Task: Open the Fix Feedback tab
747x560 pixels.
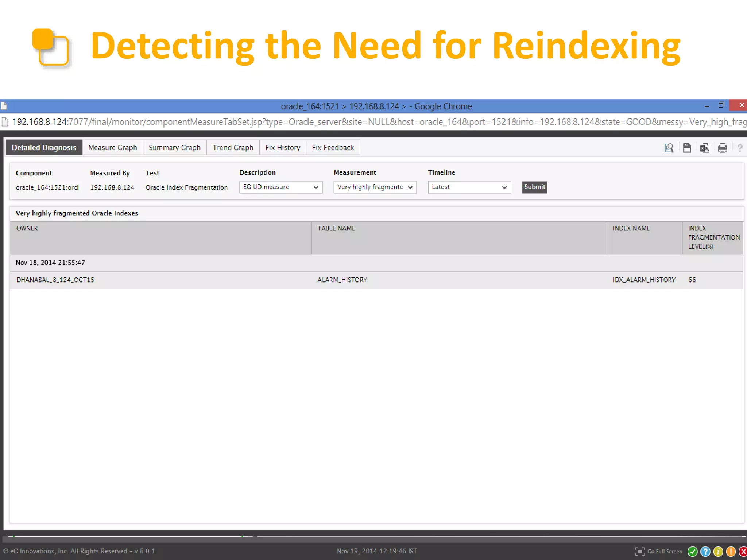Action: (333, 148)
